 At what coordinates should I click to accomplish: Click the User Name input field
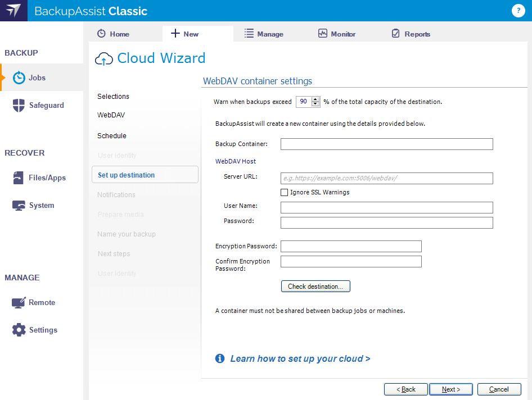tap(387, 207)
